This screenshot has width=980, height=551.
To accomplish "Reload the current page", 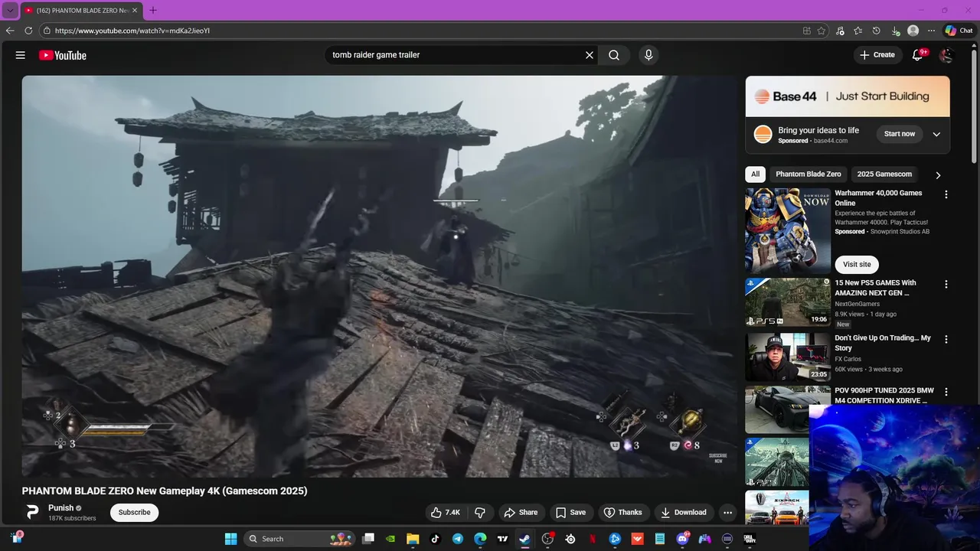I will [x=28, y=31].
